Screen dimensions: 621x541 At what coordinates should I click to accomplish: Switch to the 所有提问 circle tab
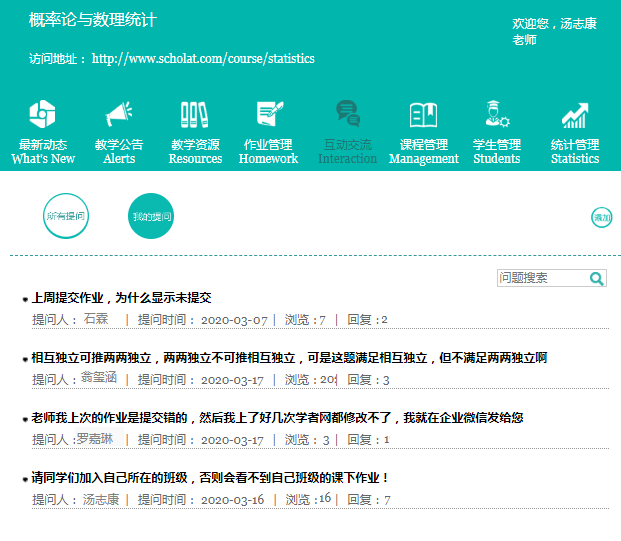pos(66,216)
